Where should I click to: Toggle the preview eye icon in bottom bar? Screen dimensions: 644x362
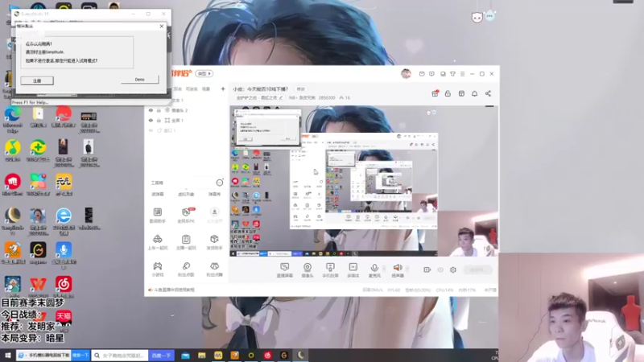click(x=440, y=269)
